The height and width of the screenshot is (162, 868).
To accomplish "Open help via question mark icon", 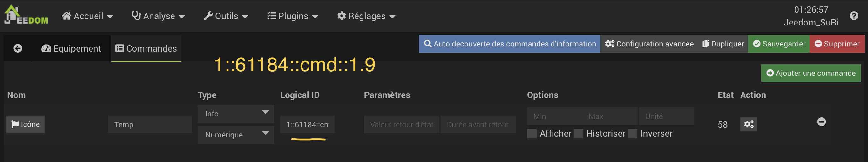I will point(854,16).
